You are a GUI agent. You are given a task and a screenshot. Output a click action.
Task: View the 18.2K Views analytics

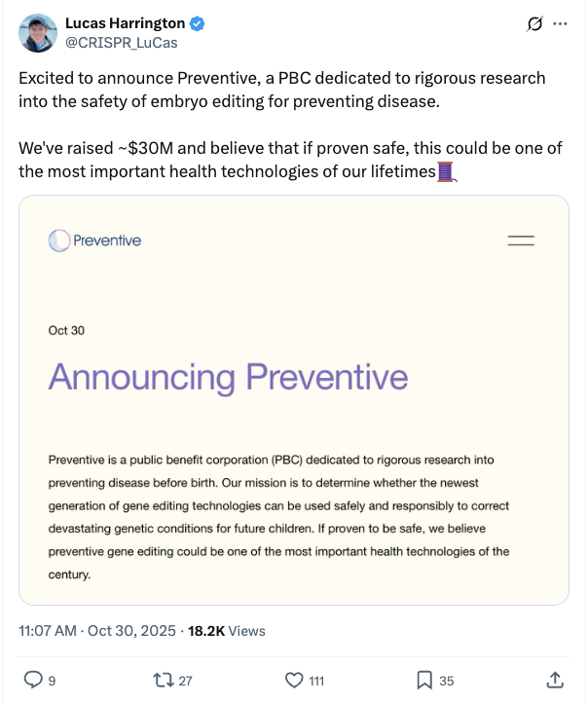225,631
